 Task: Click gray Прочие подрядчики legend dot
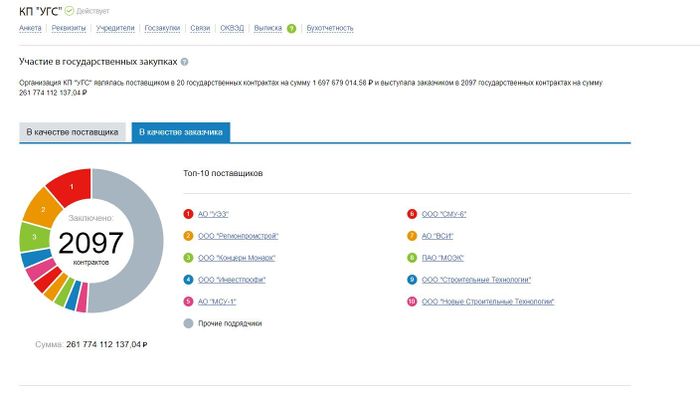coord(188,324)
